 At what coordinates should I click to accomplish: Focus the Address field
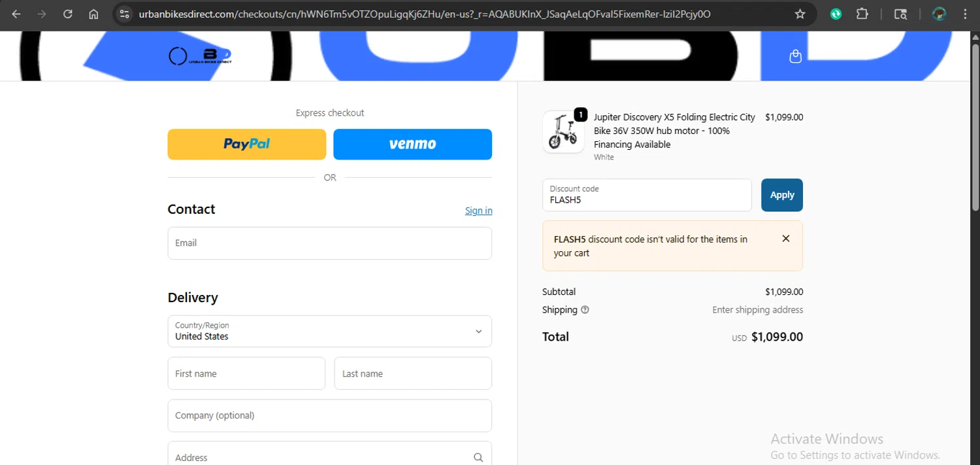coord(330,454)
